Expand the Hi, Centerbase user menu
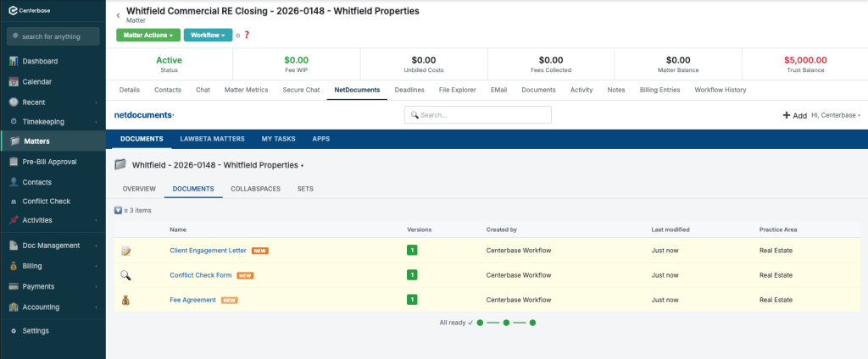Image resolution: width=868 pixels, height=359 pixels. click(835, 115)
